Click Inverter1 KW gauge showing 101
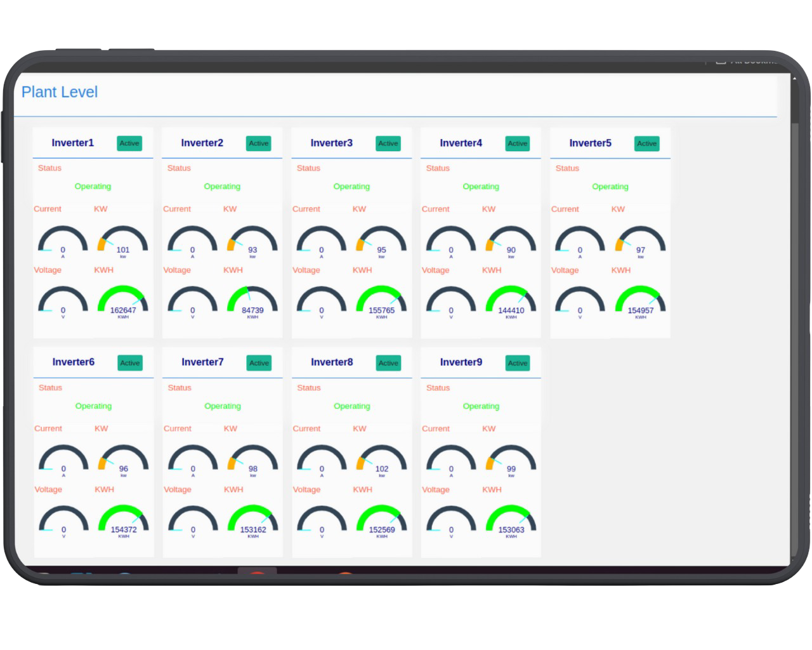 pos(122,241)
